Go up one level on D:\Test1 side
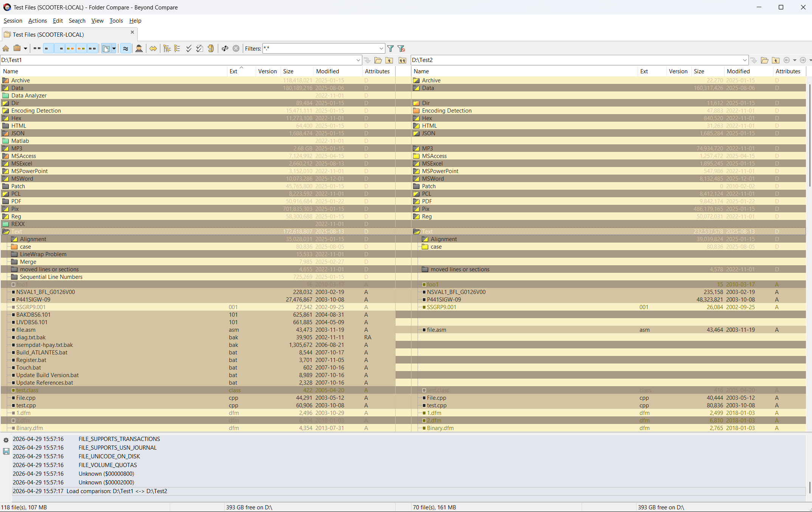The width and height of the screenshot is (812, 512). pos(389,60)
